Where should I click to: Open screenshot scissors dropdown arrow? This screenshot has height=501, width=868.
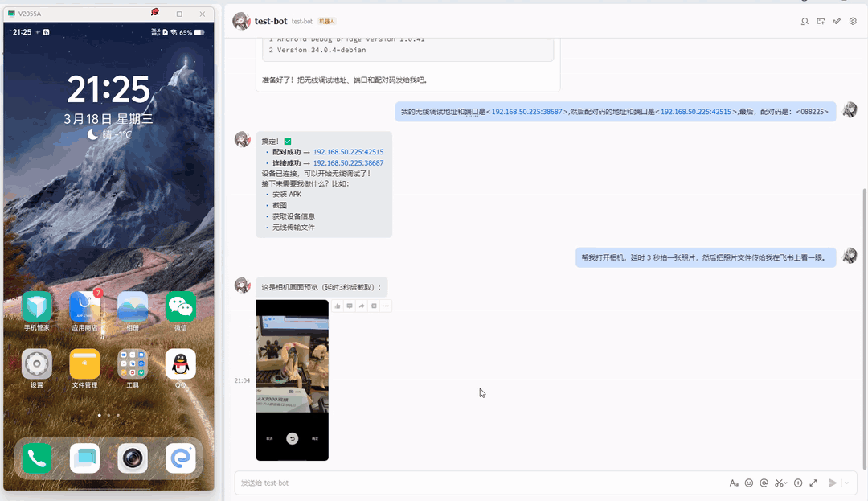pos(786,483)
